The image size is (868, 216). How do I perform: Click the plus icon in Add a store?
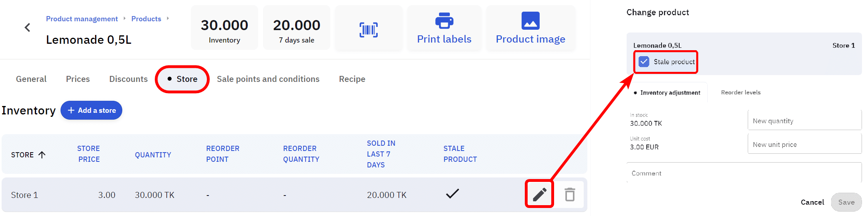coord(71,110)
